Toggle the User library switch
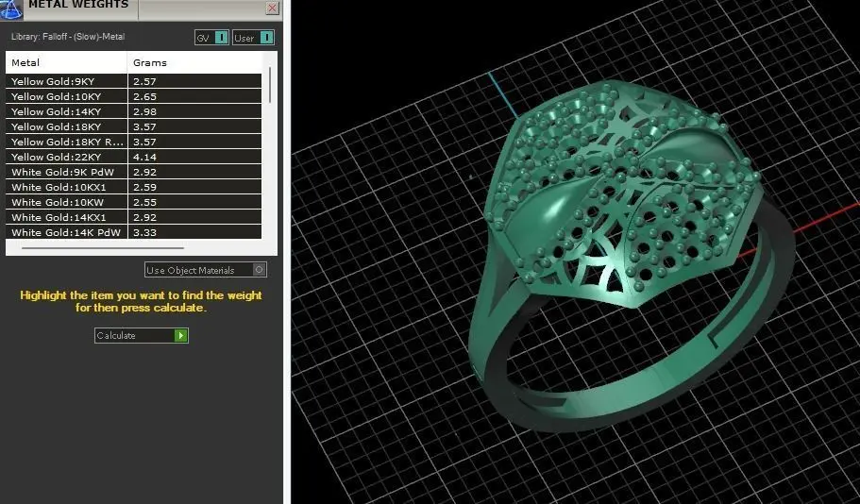Image resolution: width=860 pixels, height=504 pixels. 253,38
